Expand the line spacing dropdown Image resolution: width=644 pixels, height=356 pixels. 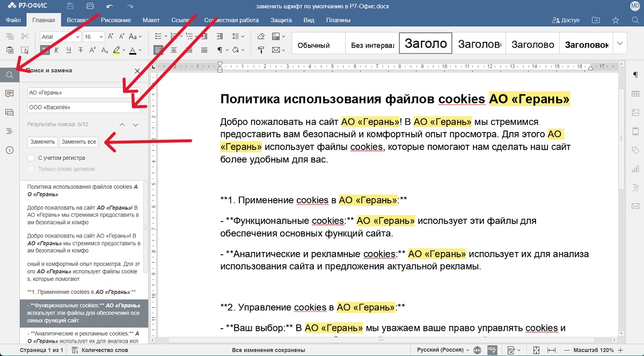(243, 36)
